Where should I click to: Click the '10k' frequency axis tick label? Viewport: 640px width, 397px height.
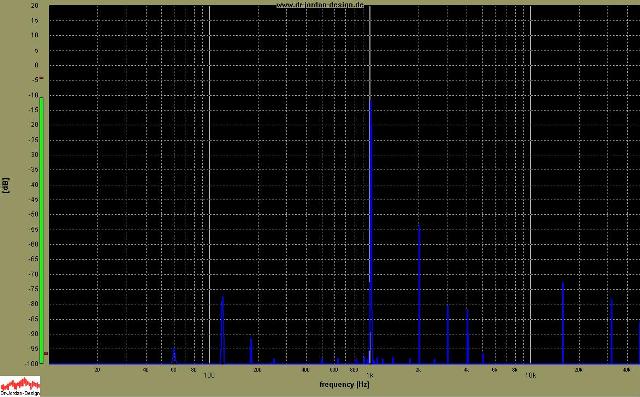click(x=531, y=375)
